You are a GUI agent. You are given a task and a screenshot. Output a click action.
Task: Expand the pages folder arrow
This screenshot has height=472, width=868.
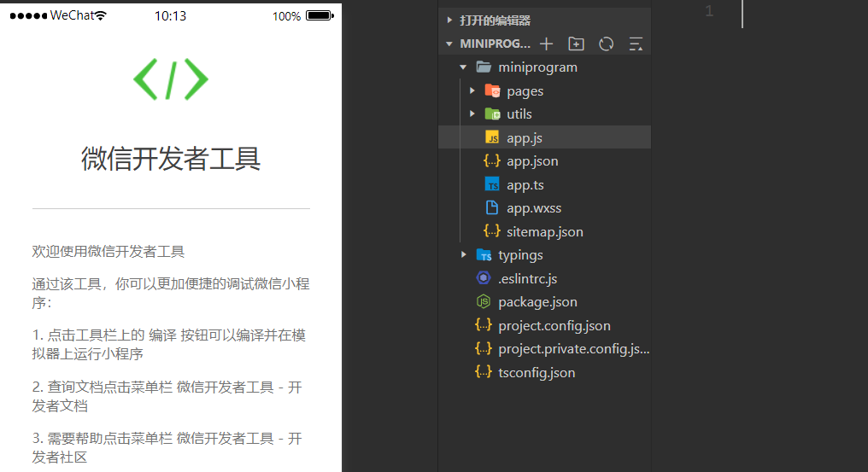pos(472,90)
